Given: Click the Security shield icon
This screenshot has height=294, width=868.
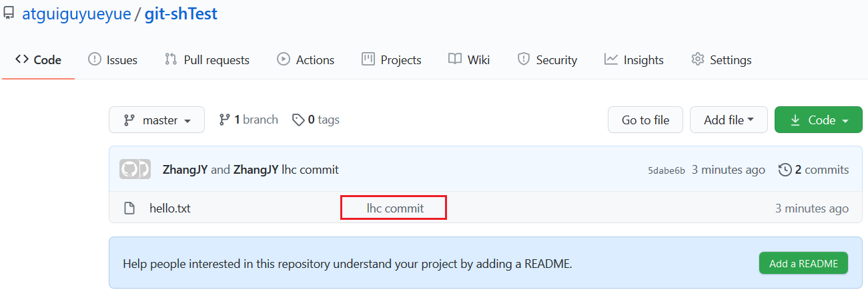Looking at the screenshot, I should (x=524, y=59).
